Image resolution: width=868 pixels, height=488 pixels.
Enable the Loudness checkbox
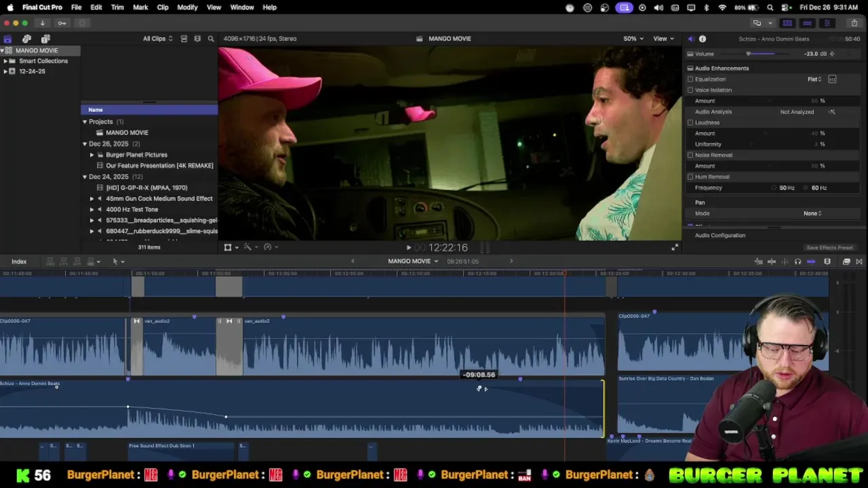click(x=690, y=123)
